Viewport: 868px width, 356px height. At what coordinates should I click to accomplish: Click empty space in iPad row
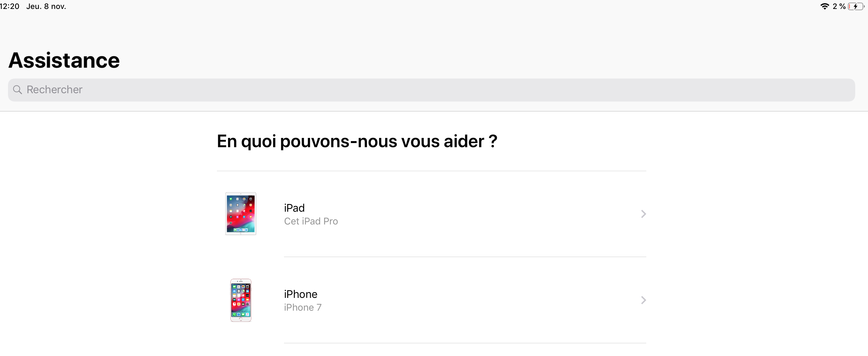pyautogui.click(x=472, y=214)
